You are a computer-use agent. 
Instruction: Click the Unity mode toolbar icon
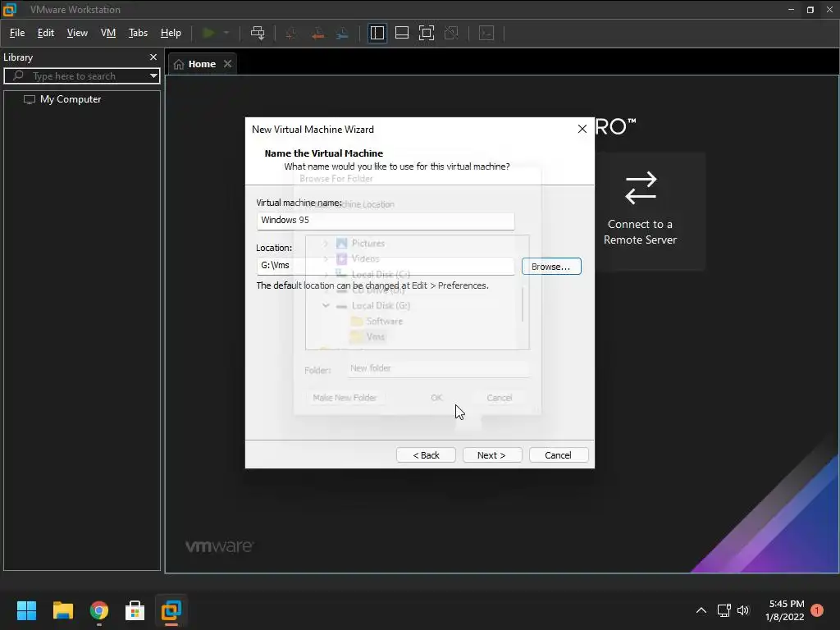point(452,33)
